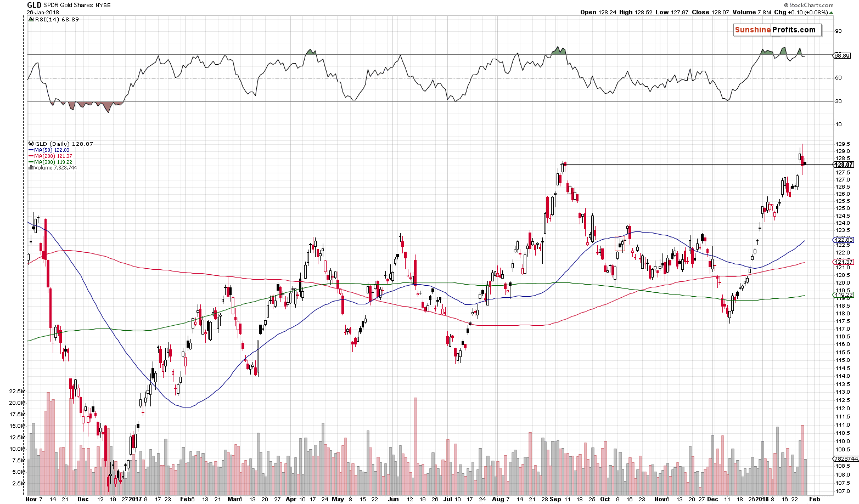This screenshot has height=504, width=859.
Task: Click the 68.89 RSI marker on the right axis
Action: click(x=843, y=55)
